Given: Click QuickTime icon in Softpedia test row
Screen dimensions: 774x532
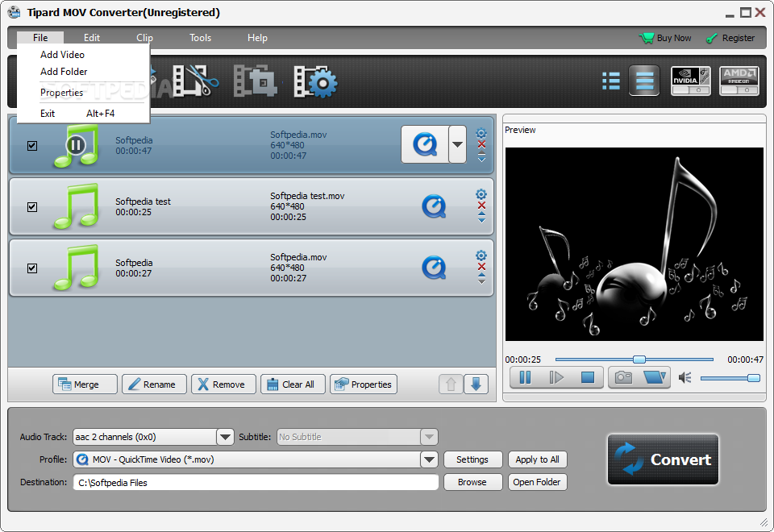Looking at the screenshot, I should coord(434,206).
